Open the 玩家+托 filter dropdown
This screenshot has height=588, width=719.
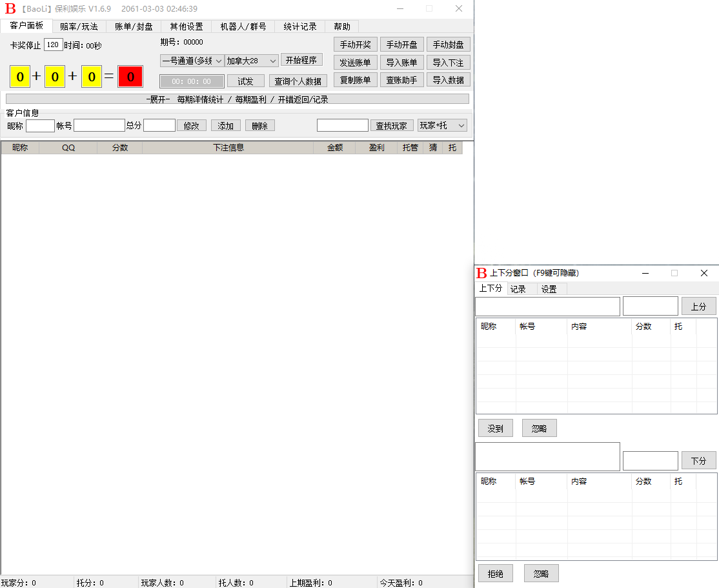(442, 125)
